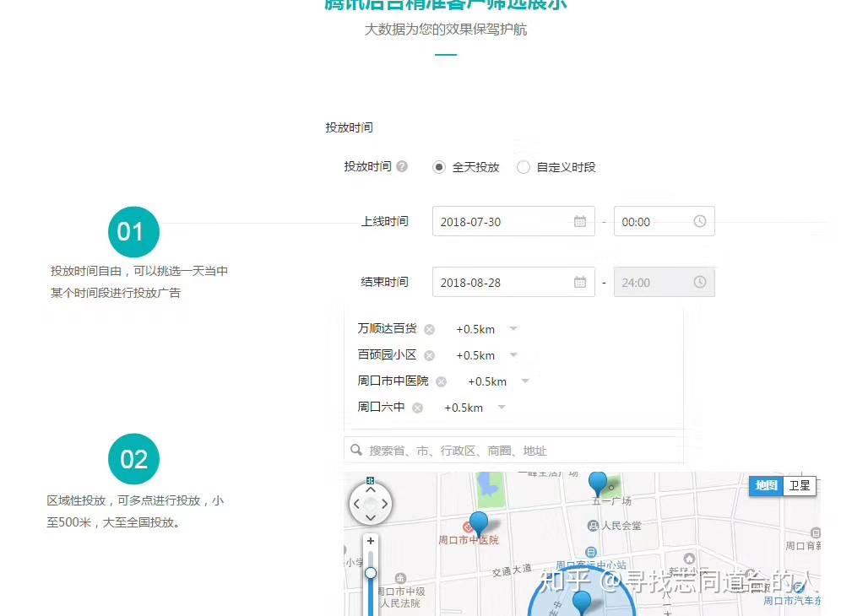Remove 百硕园小区 location with its x icon

tap(429, 355)
